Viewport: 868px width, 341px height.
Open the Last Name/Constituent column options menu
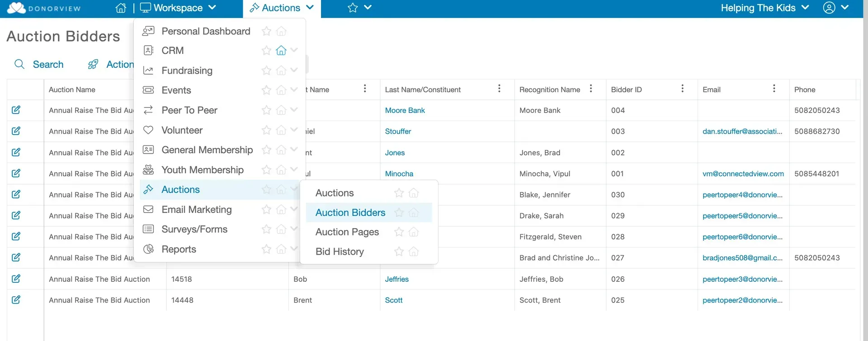tap(499, 89)
